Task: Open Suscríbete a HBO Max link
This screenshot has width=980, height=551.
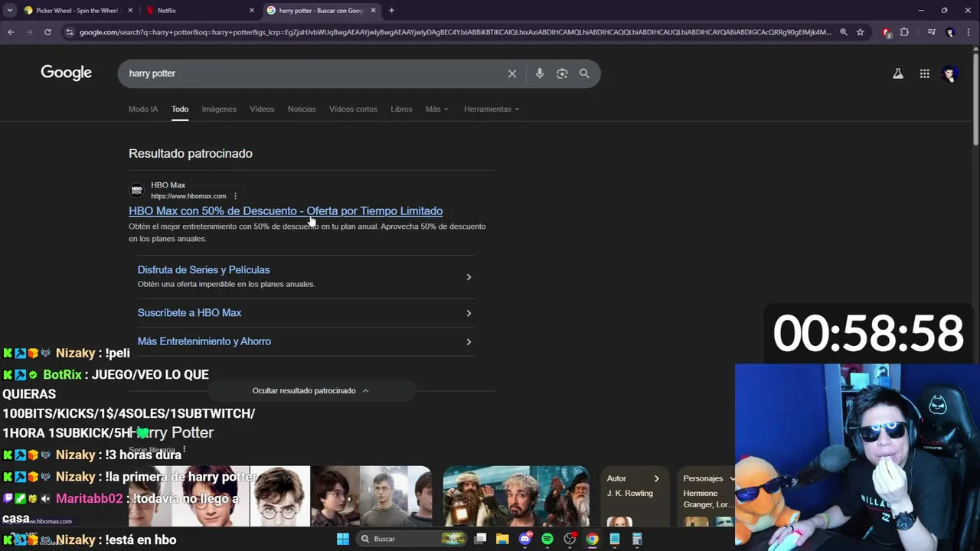Action: click(189, 312)
